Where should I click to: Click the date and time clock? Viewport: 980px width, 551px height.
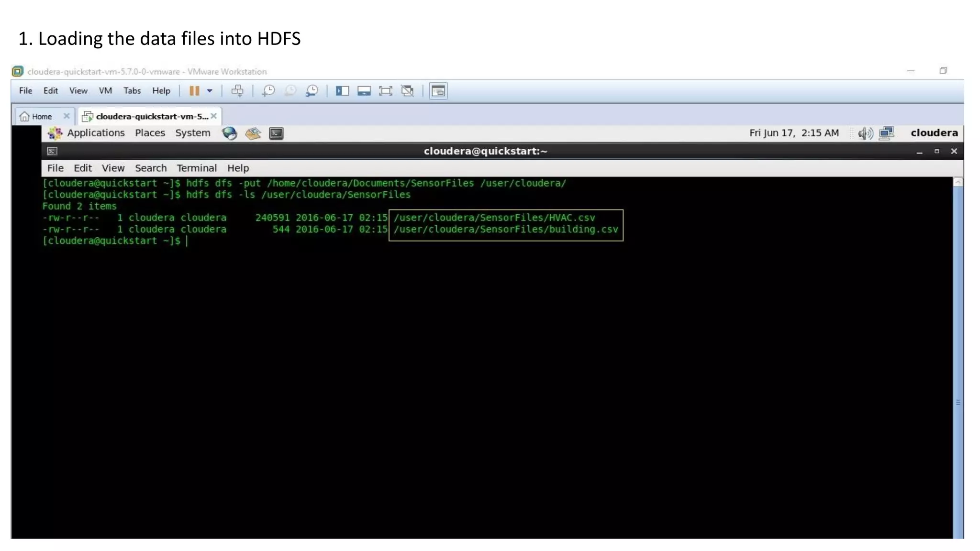pos(794,133)
